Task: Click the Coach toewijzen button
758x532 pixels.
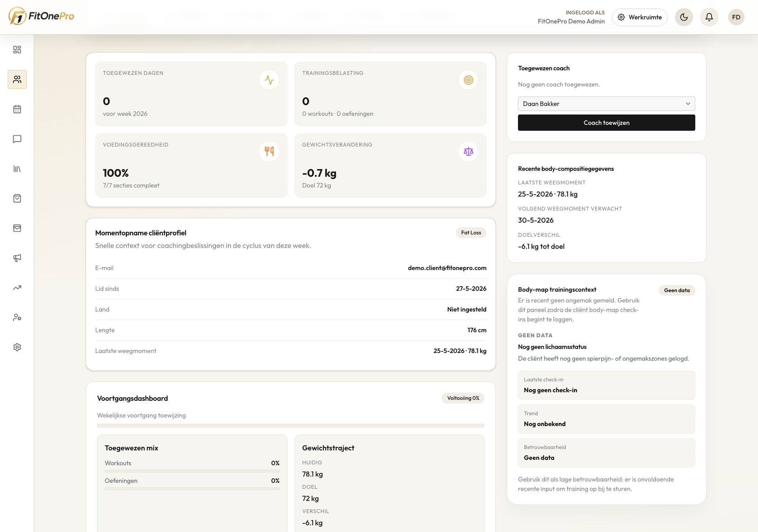Action: tap(606, 123)
